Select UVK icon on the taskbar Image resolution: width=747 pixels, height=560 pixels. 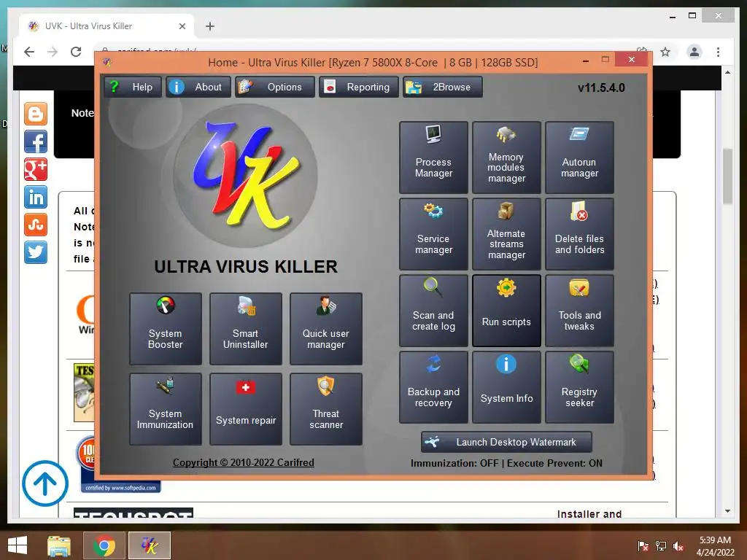(x=150, y=545)
